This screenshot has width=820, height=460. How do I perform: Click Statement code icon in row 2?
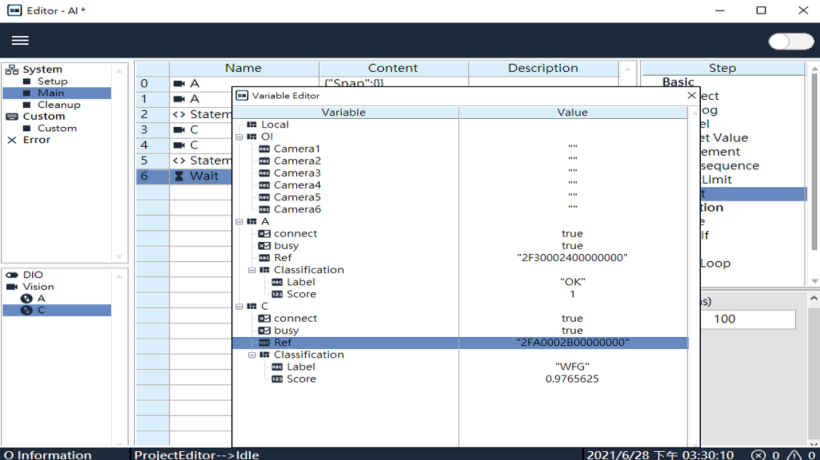pos(179,114)
